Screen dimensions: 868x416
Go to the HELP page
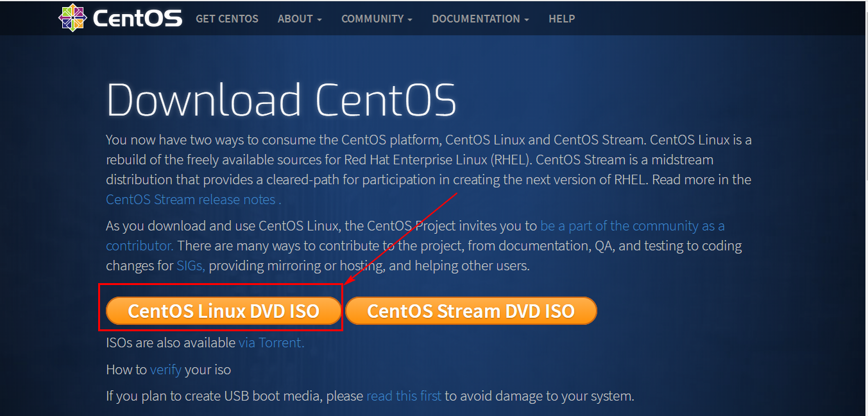tap(562, 19)
